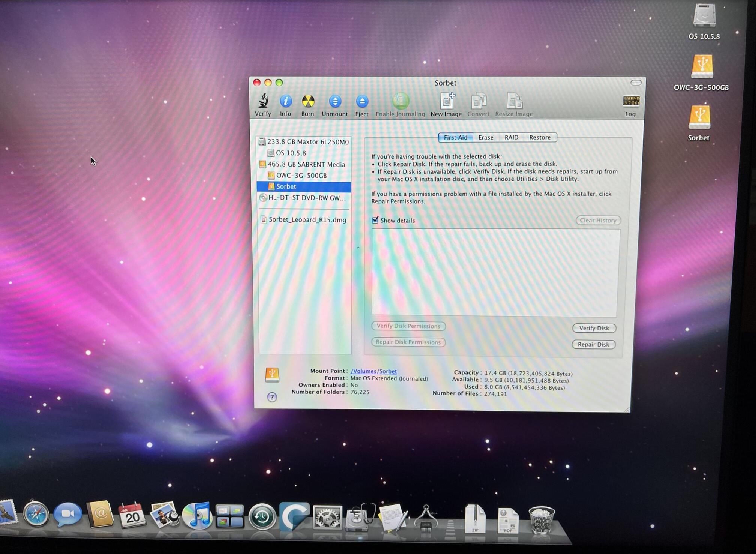The height and width of the screenshot is (554, 756).
Task: Select the 233.8 GB Maxtor disk in the sidebar
Action: pyautogui.click(x=304, y=142)
